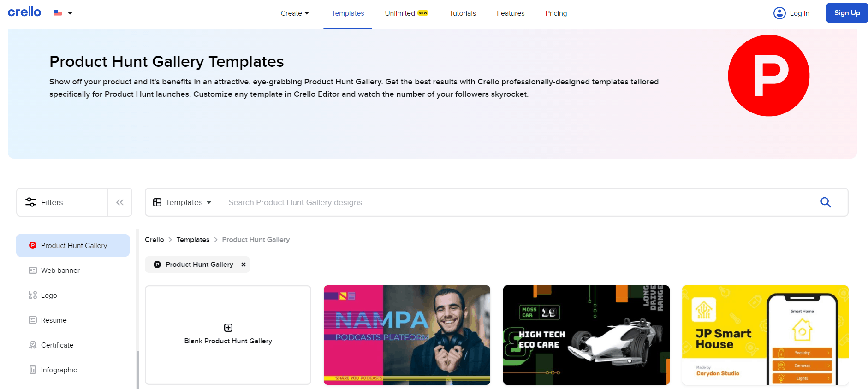Screen dimensions: 868x389
Task: Click the Product Hunt Gallery Templates heading
Action: click(x=166, y=62)
